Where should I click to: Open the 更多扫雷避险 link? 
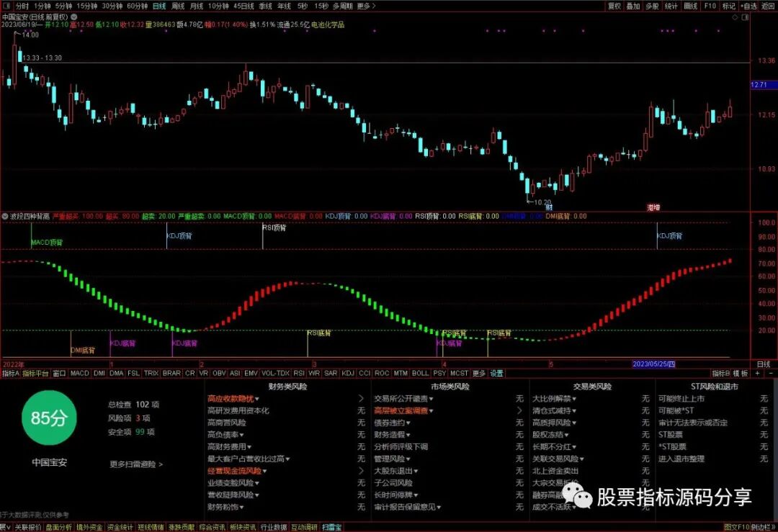pyautogui.click(x=136, y=464)
